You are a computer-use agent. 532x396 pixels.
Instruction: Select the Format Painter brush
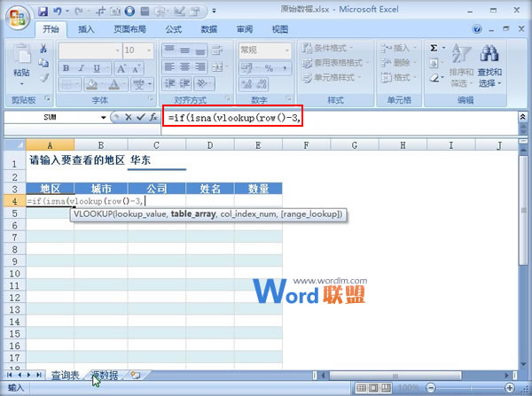43,78
